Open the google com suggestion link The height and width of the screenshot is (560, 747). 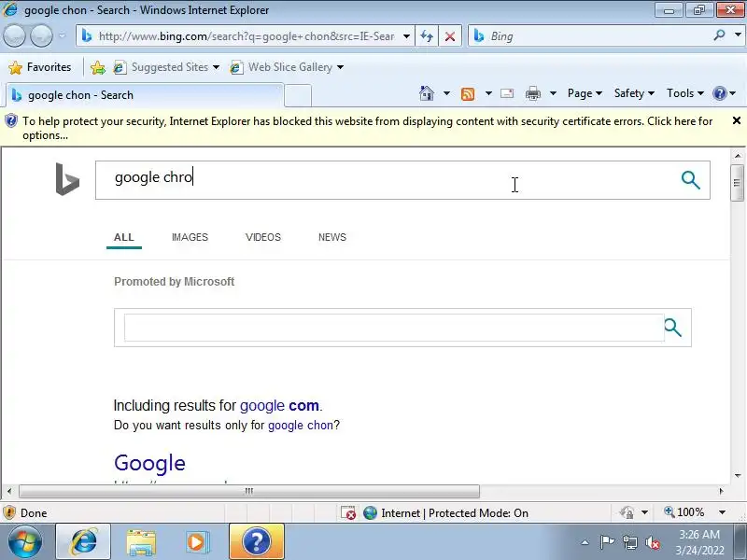pyautogui.click(x=279, y=406)
